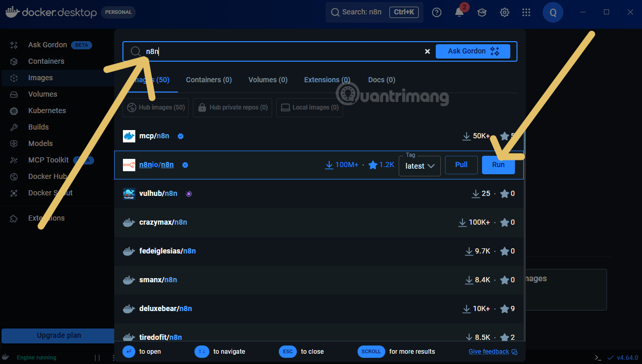The height and width of the screenshot is (364, 642).
Task: Open the Docker Scout sidebar icon
Action: (x=14, y=193)
